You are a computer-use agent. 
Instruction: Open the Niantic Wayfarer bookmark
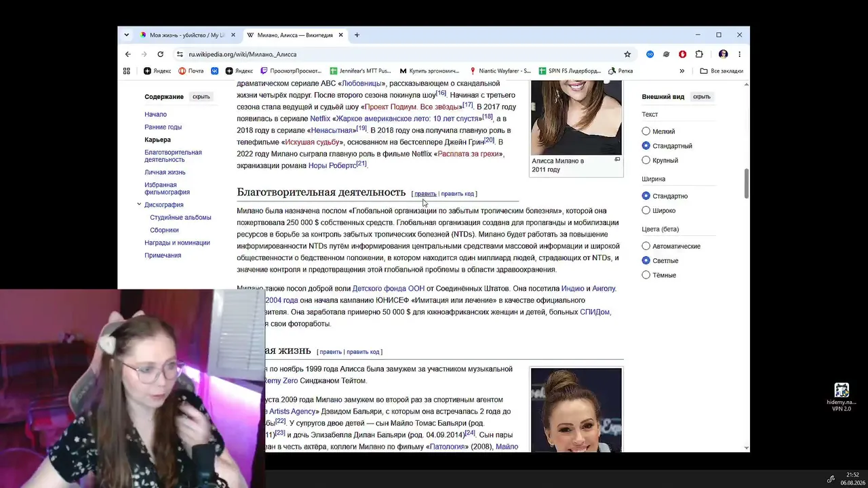[500, 70]
